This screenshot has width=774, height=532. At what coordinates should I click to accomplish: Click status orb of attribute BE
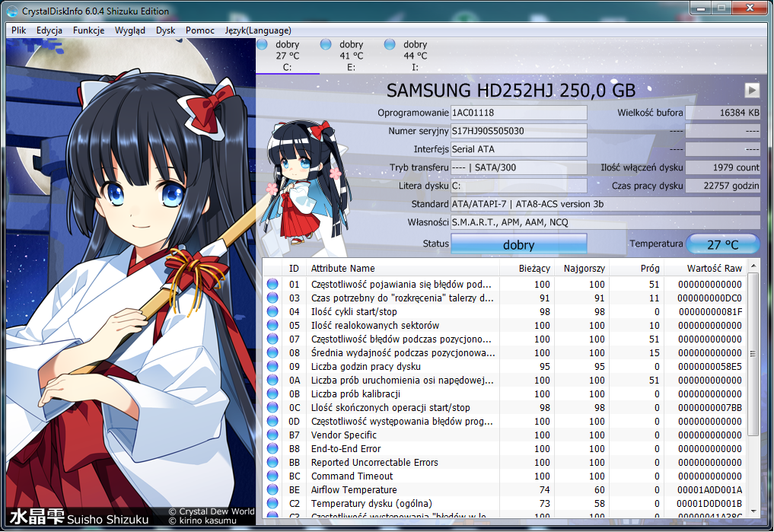pos(272,489)
